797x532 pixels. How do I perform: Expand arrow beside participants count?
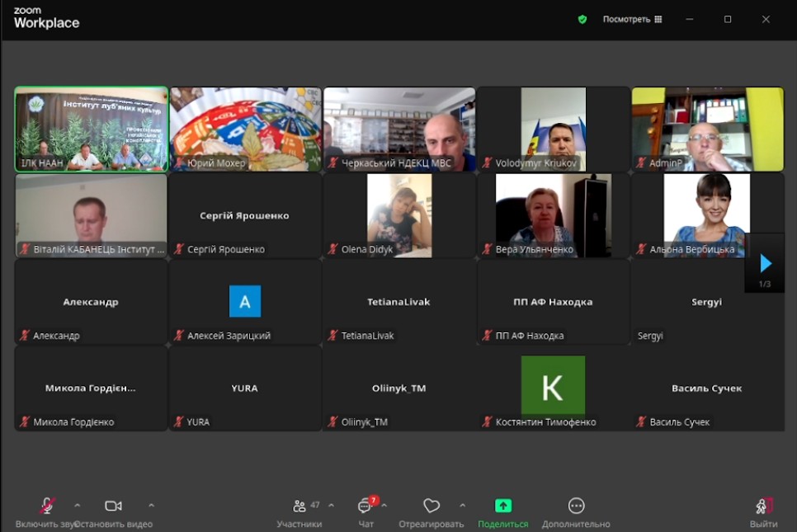pyautogui.click(x=332, y=506)
